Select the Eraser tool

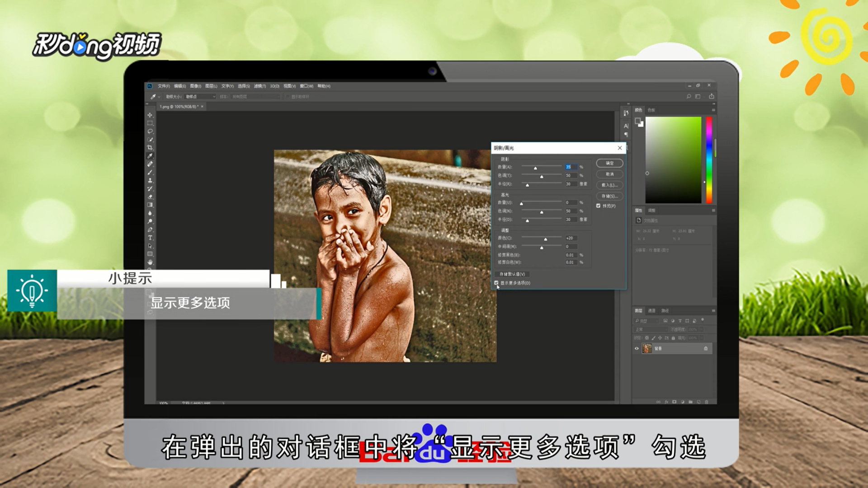point(150,197)
